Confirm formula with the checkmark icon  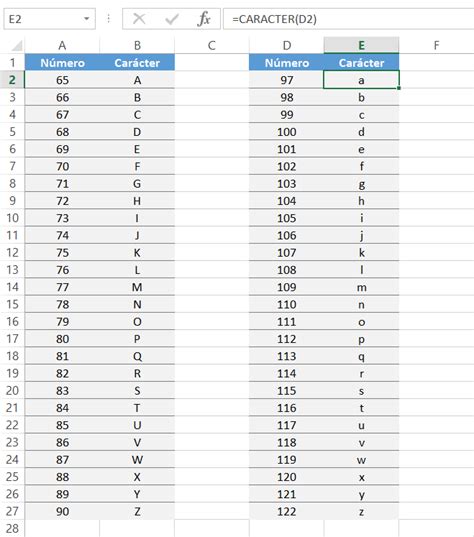click(x=172, y=19)
